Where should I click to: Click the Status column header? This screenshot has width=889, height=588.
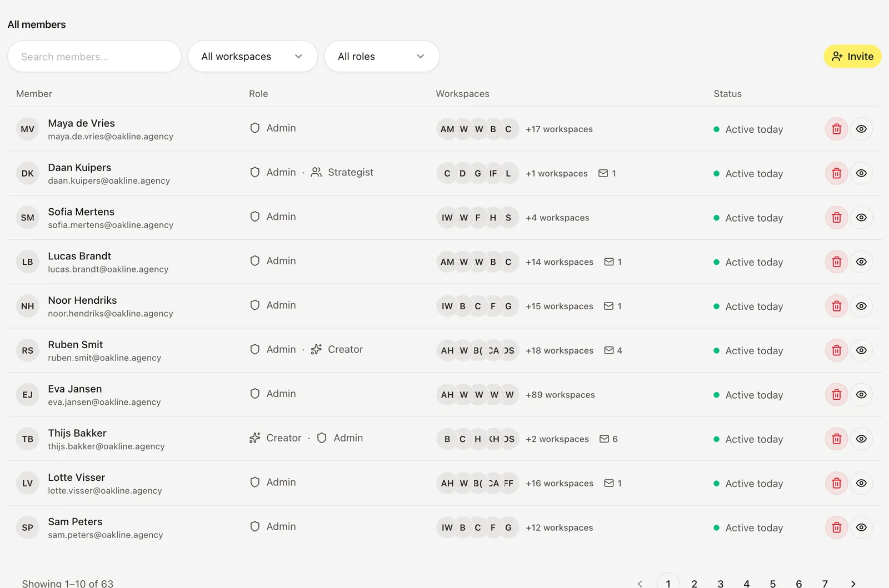coord(727,94)
